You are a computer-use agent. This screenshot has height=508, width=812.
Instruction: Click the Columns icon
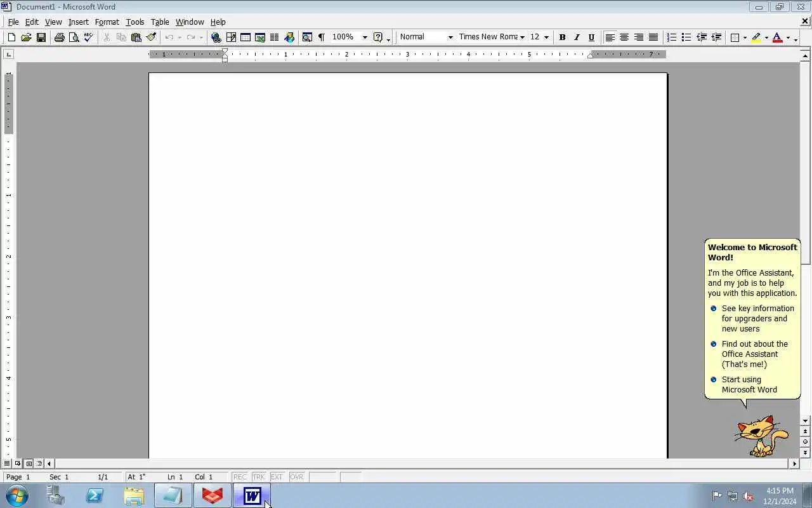point(275,37)
